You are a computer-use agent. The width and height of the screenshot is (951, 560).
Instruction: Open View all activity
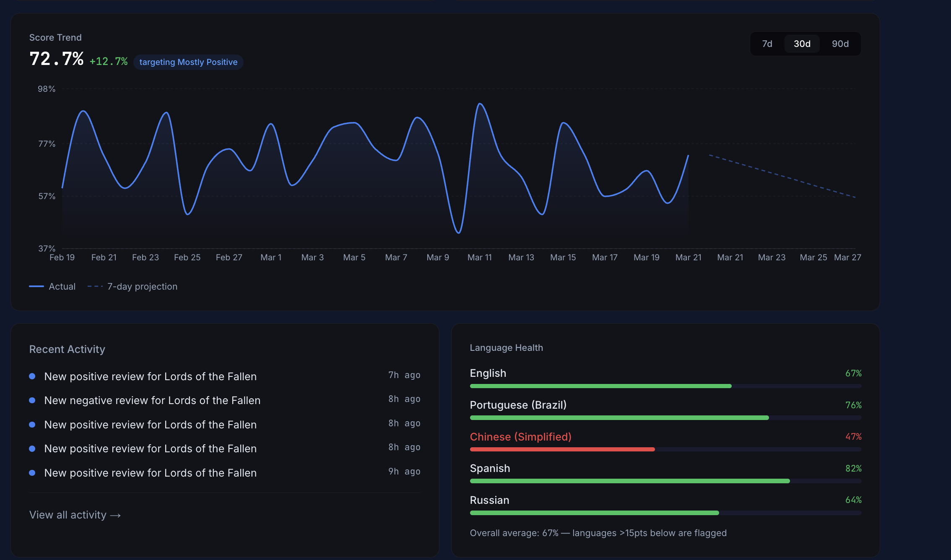pos(68,515)
